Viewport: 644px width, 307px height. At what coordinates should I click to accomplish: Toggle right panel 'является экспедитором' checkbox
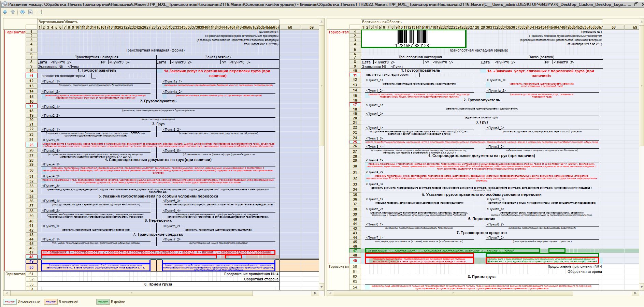[x=417, y=75]
